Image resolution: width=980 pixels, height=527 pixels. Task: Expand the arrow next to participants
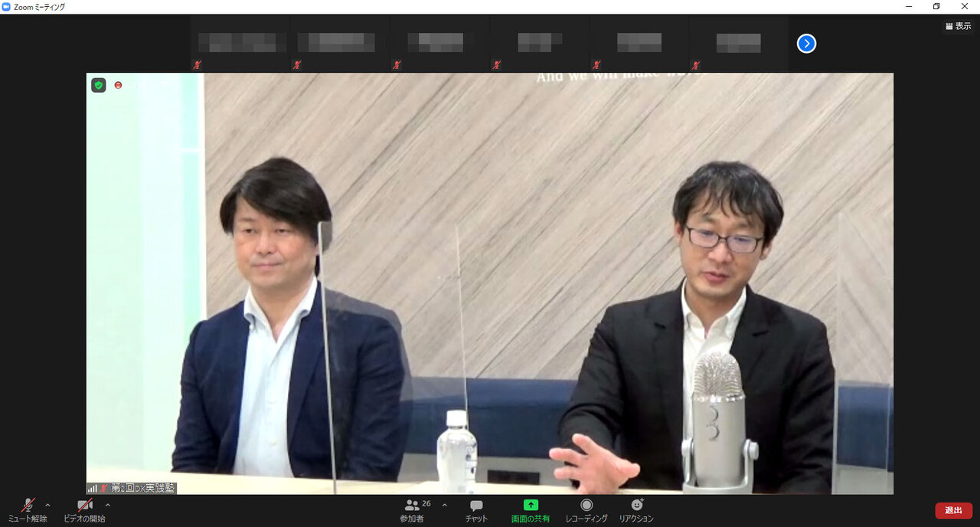[x=445, y=506]
